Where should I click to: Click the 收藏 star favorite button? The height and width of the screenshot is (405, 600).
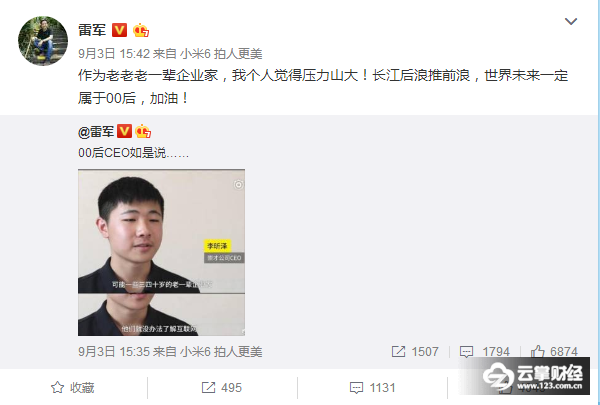73,387
